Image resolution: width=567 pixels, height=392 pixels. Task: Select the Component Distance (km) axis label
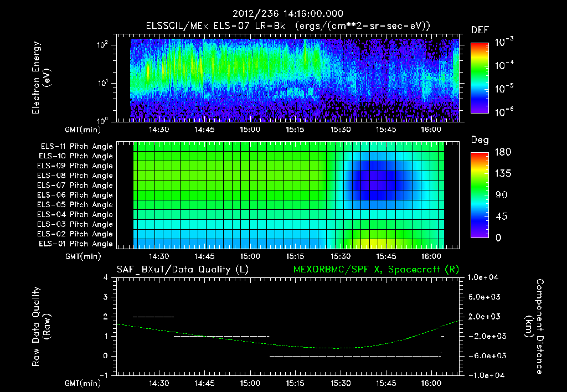tap(534, 327)
